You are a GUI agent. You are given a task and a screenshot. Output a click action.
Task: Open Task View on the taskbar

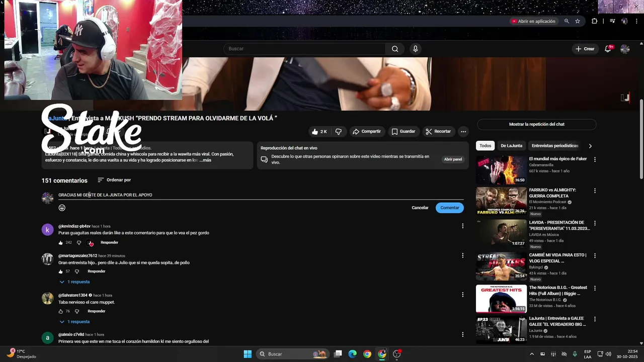(x=338, y=354)
